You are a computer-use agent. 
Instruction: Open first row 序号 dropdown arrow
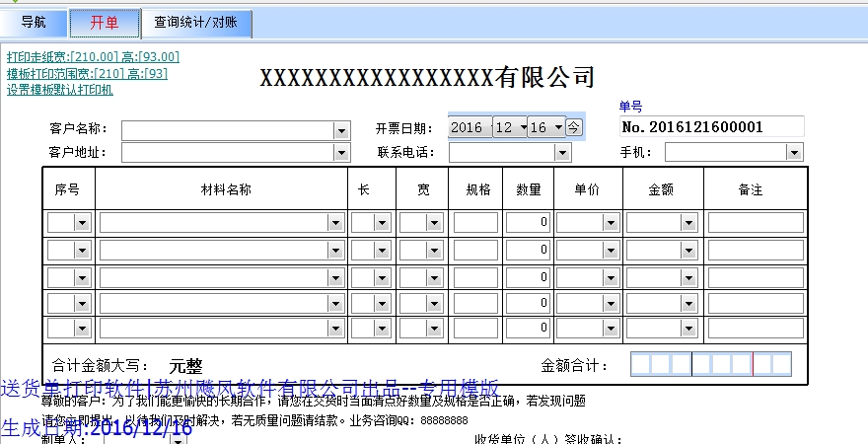tap(82, 224)
